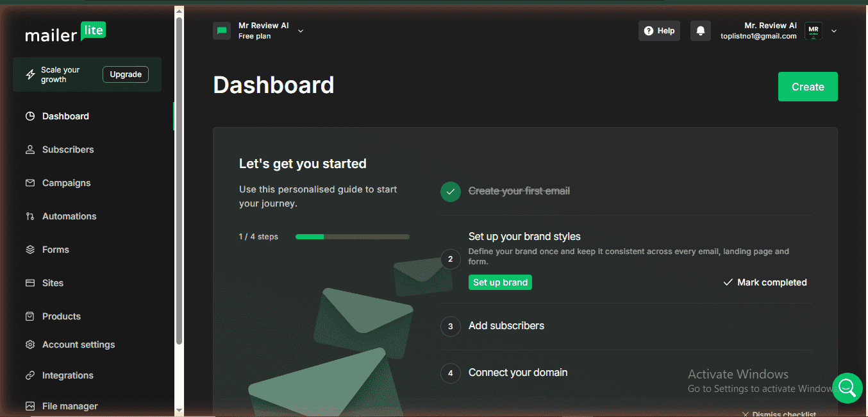Viewport: 868px width, 417px height.
Task: Click the Free plan label
Action: [x=255, y=37]
